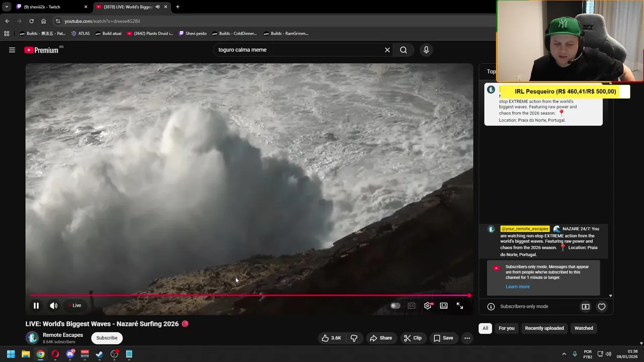Run search with magnifier button
The height and width of the screenshot is (362, 644).
(404, 50)
